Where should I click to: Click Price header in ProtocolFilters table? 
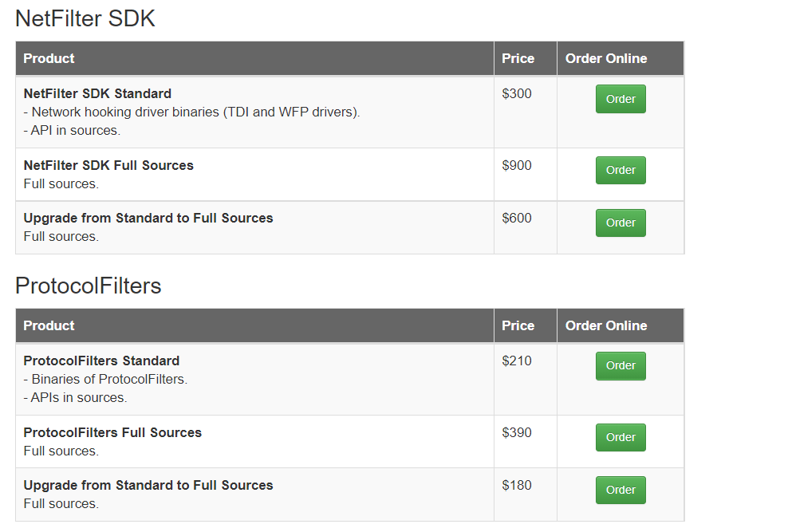(518, 325)
